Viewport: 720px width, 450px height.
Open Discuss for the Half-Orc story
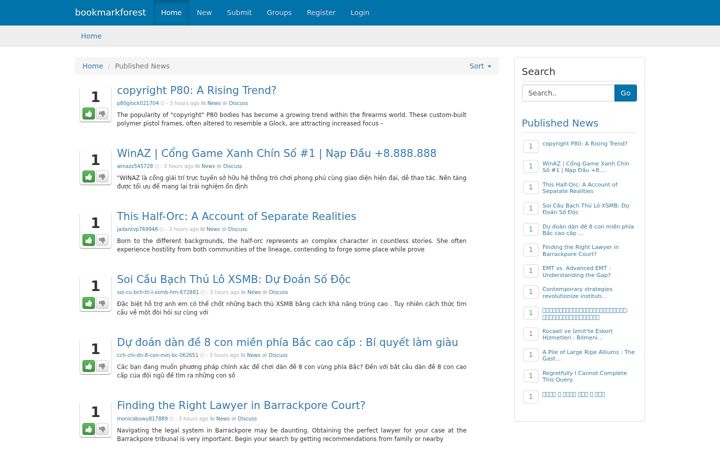coord(237,229)
